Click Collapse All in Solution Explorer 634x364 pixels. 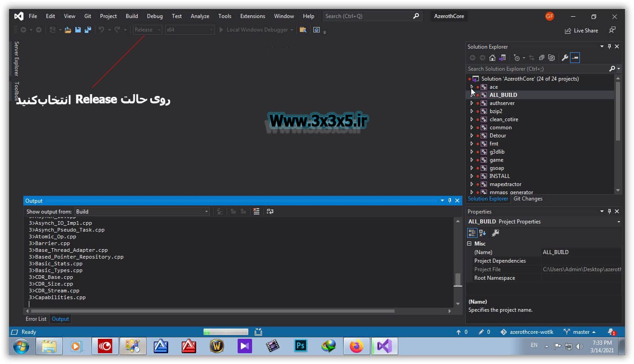[542, 58]
